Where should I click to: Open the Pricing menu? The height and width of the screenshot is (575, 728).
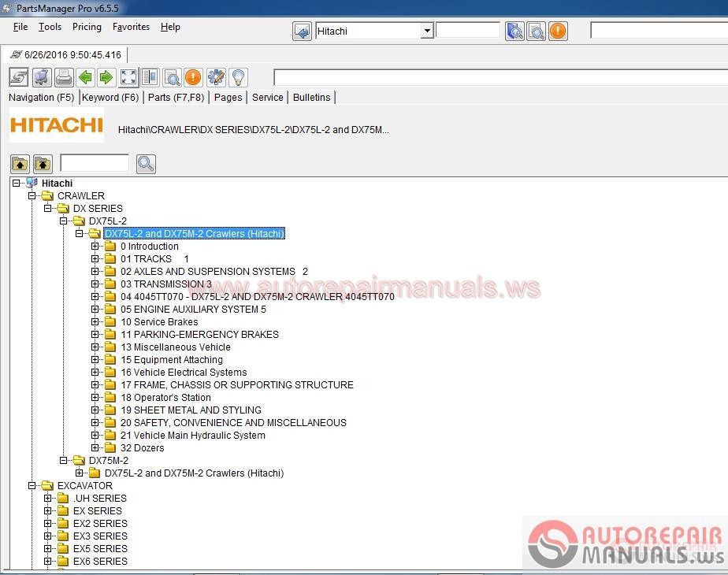(x=87, y=27)
